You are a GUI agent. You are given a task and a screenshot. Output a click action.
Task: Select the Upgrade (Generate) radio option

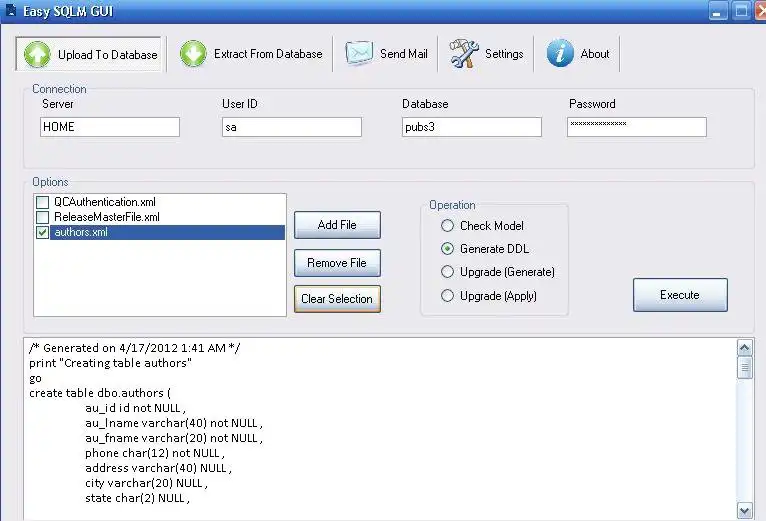coord(447,272)
